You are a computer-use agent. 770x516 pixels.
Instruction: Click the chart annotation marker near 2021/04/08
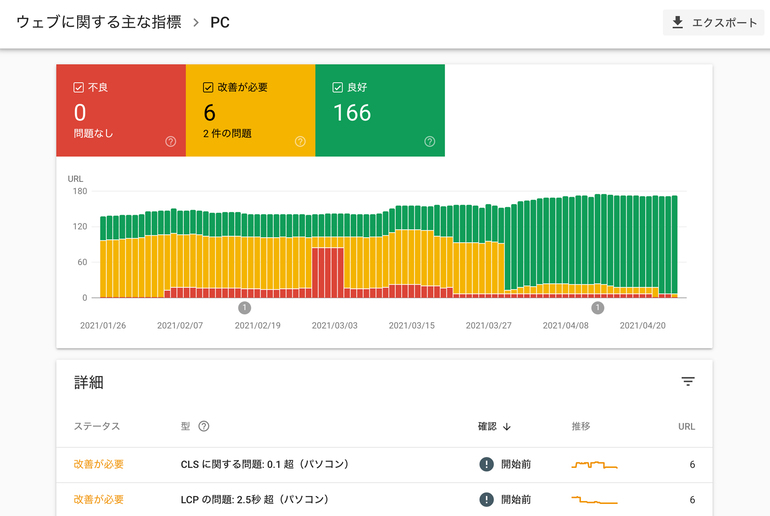pos(598,308)
